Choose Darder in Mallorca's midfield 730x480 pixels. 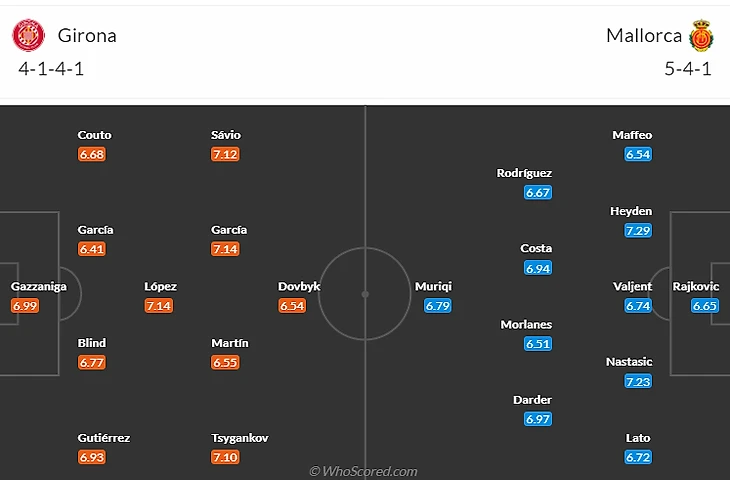(x=532, y=400)
